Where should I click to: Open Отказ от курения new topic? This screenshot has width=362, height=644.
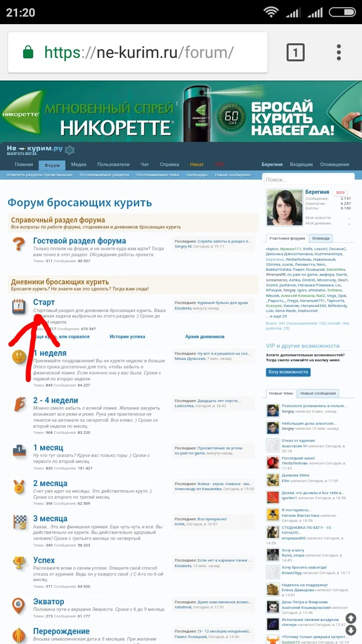[x=298, y=441]
